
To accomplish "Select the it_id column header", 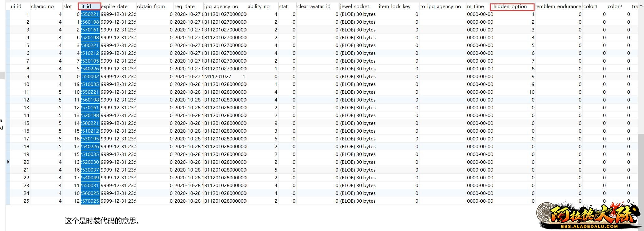I will 89,7.
